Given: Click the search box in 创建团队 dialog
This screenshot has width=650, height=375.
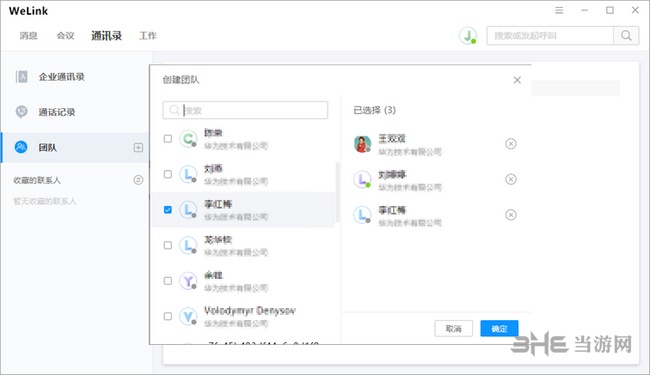Looking at the screenshot, I should 245,110.
